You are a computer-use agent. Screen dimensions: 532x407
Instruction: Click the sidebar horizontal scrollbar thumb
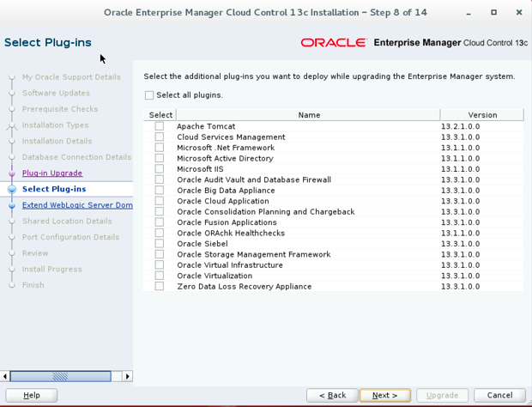(60, 376)
